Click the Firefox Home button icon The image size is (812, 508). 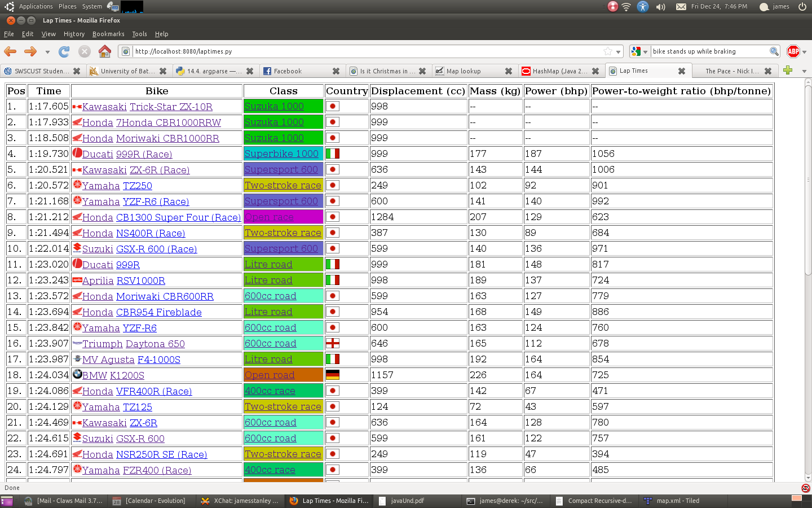tap(105, 51)
